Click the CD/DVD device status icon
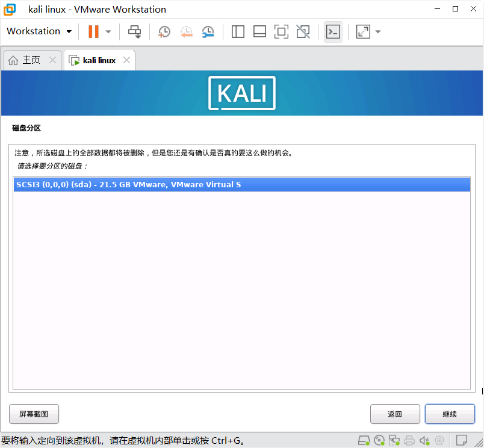This screenshot has height=448, width=484. coord(379,440)
